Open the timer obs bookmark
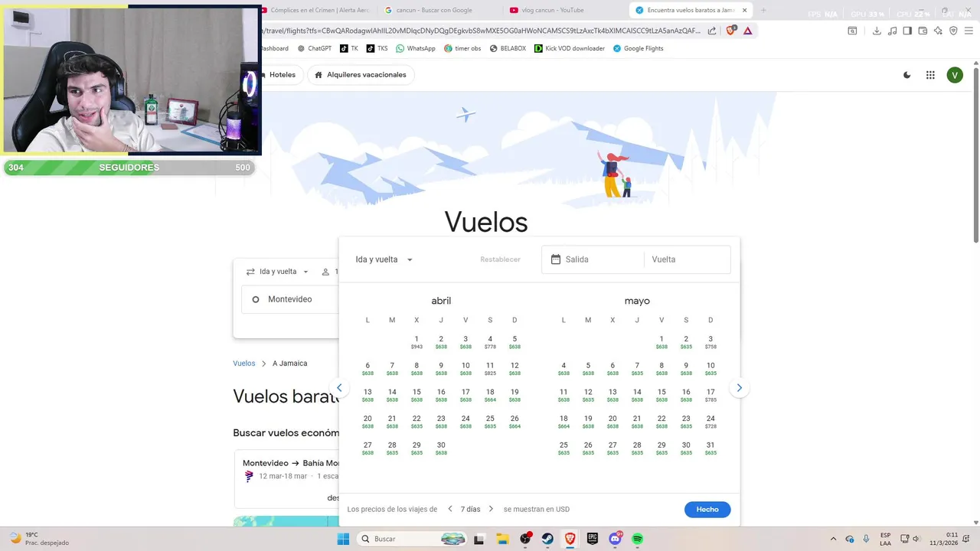Viewport: 980px width, 551px height. pyautogui.click(x=462, y=48)
